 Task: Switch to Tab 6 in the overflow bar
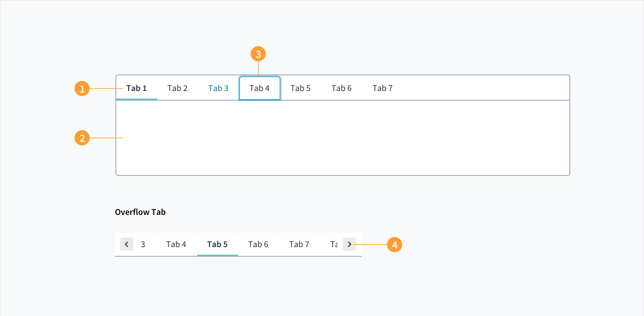(x=258, y=244)
